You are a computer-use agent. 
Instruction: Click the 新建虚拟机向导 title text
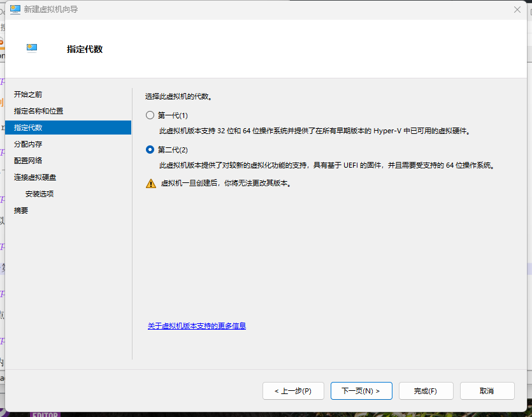pyautogui.click(x=51, y=10)
